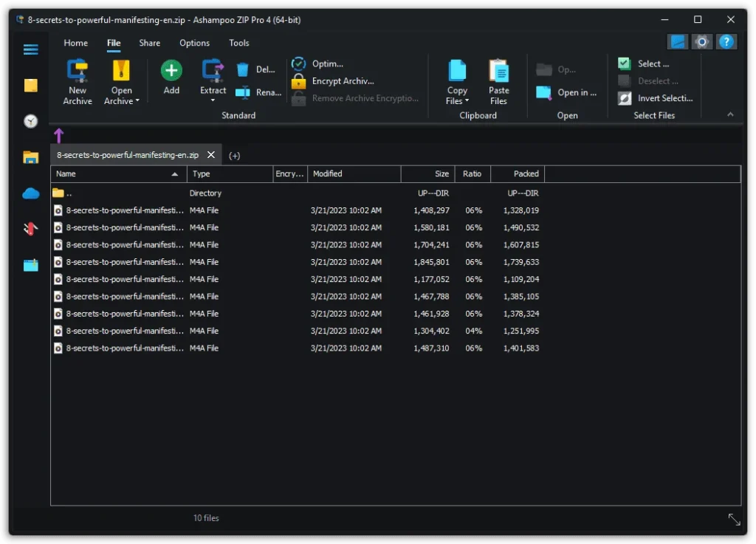
Task: Click the Open in folder icon
Action: [544, 92]
